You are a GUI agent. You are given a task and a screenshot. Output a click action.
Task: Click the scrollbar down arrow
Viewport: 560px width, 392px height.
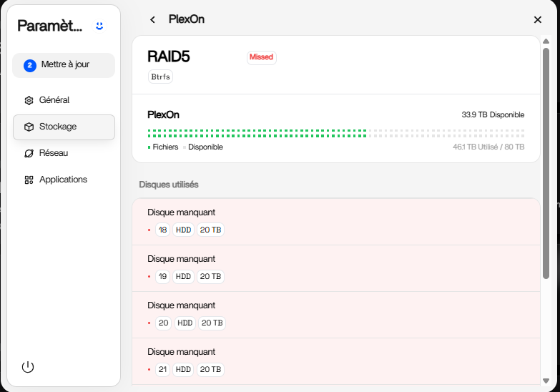pyautogui.click(x=546, y=381)
